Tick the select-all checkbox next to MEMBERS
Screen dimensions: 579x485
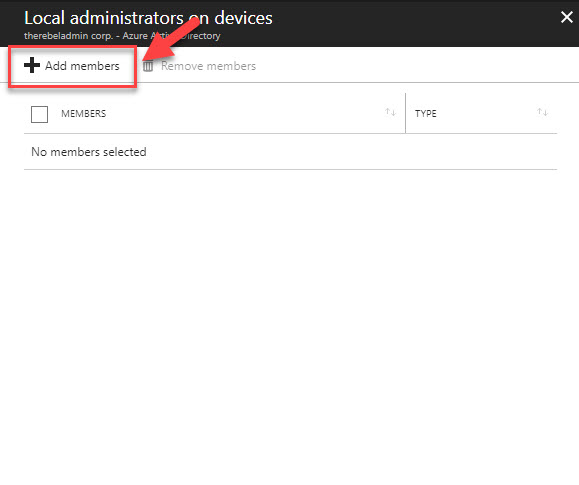tap(40, 114)
